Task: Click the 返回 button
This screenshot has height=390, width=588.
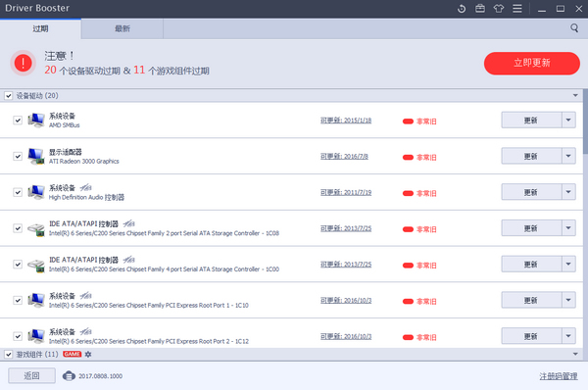Action: pyautogui.click(x=32, y=375)
